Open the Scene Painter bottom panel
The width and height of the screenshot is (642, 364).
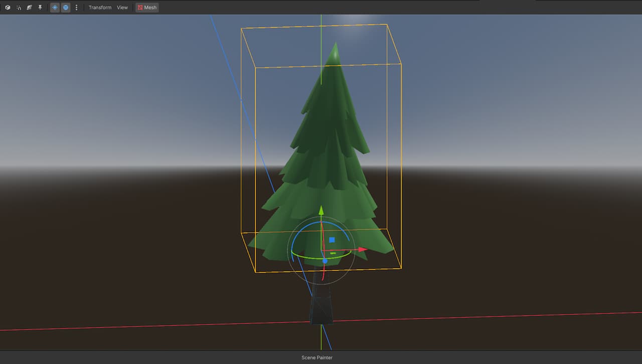317,357
